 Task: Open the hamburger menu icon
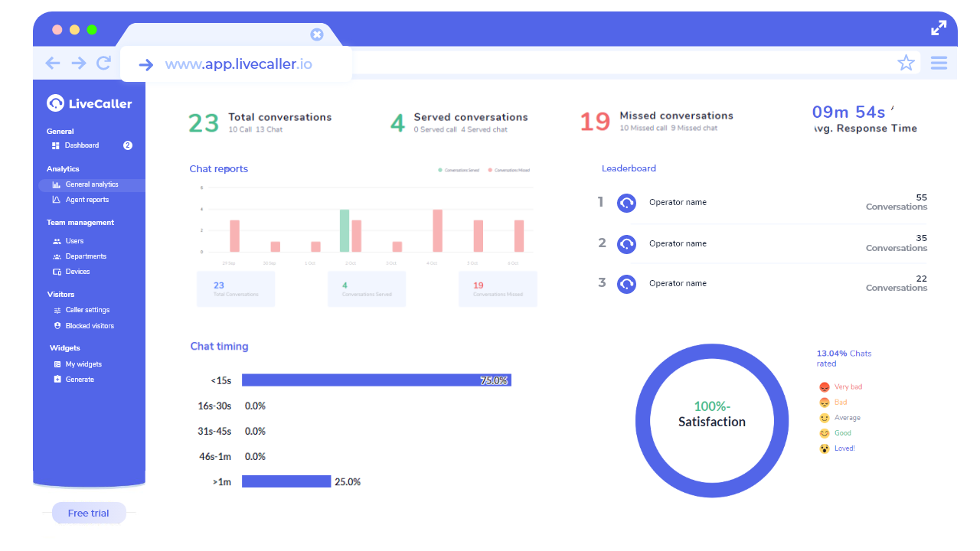(939, 63)
